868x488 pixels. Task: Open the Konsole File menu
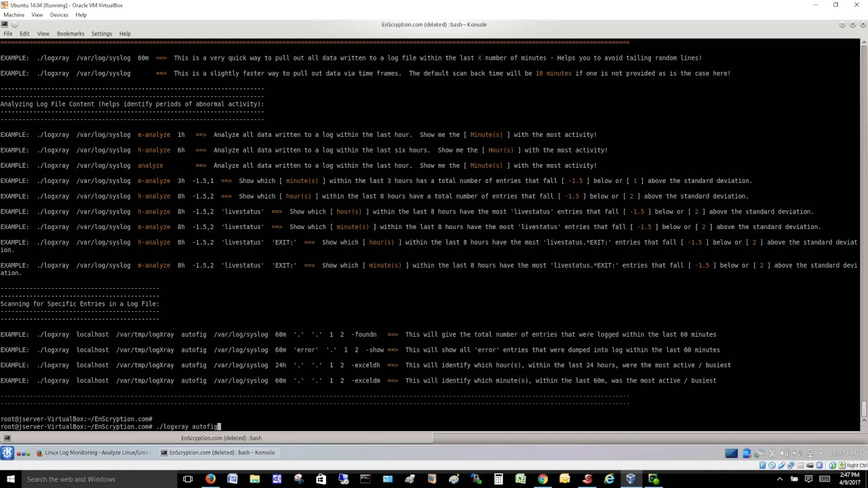(x=8, y=33)
